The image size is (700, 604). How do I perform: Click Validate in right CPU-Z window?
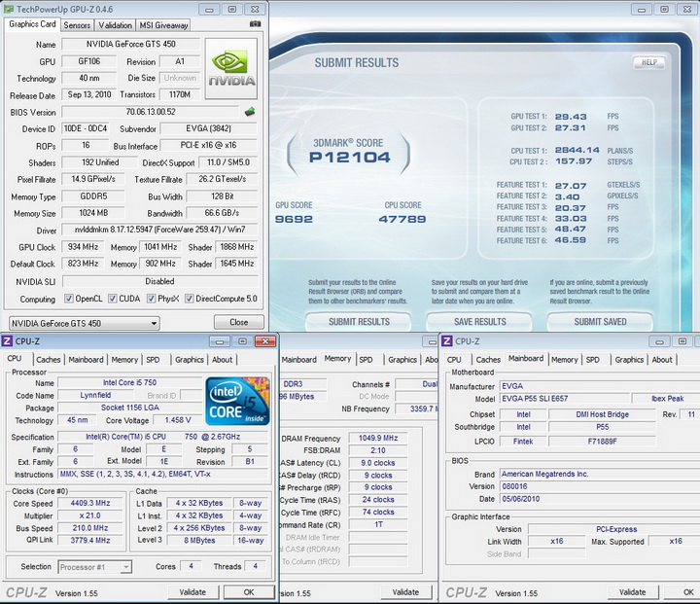coord(633,592)
